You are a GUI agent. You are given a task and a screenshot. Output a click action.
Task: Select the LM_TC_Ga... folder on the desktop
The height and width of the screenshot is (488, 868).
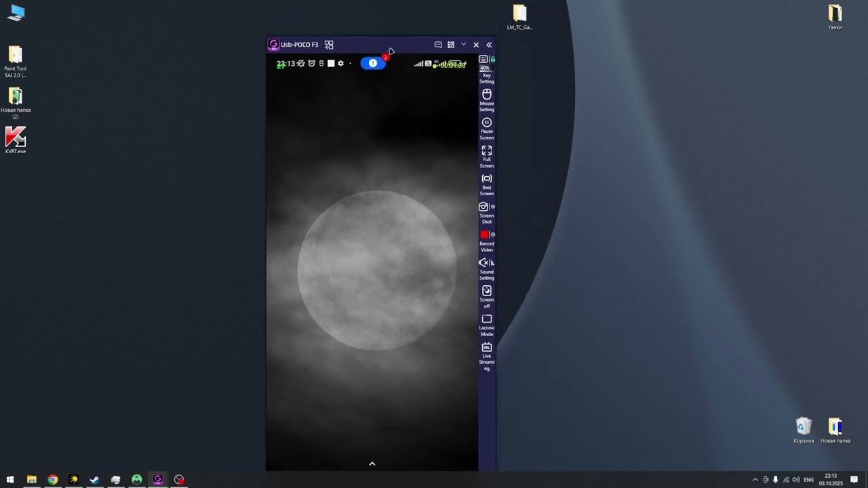pos(519,17)
